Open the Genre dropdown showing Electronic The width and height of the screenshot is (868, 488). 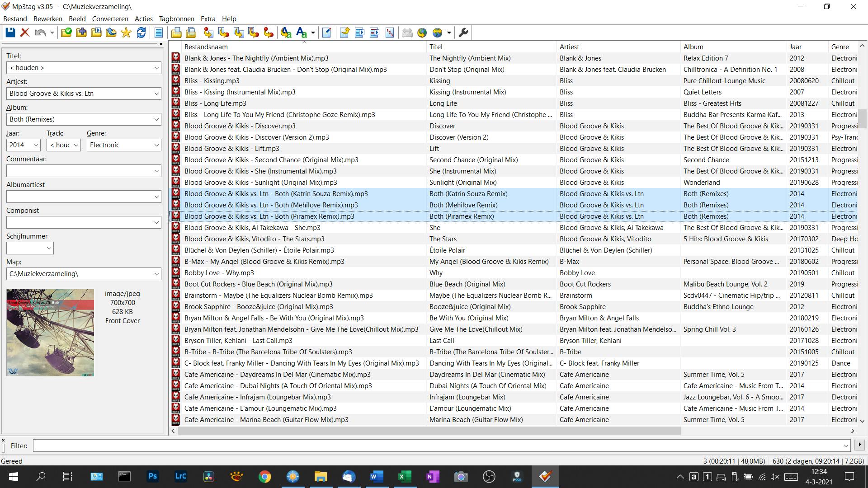pos(156,145)
